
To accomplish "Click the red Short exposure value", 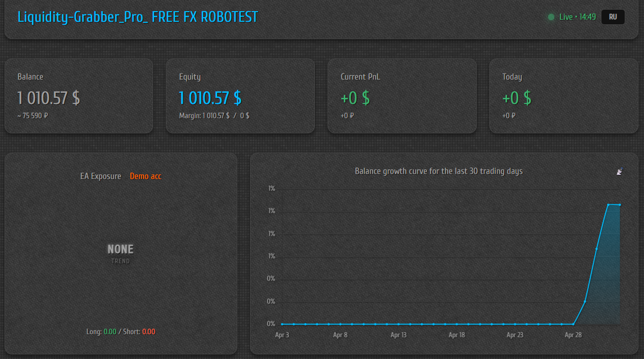I will (x=149, y=332).
